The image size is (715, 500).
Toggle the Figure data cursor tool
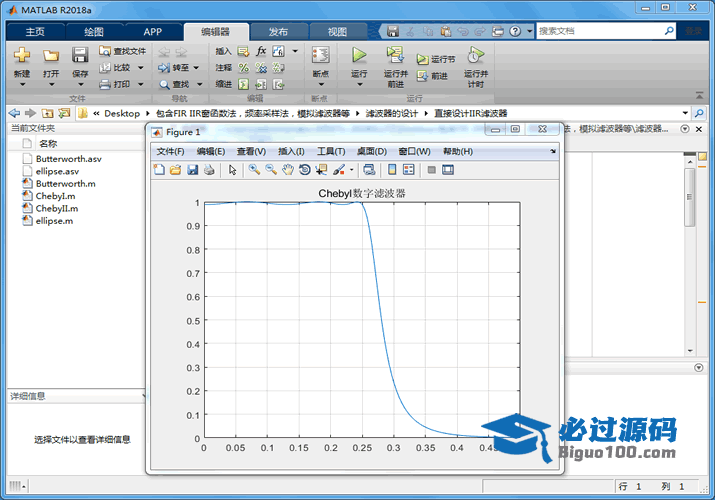[x=321, y=170]
